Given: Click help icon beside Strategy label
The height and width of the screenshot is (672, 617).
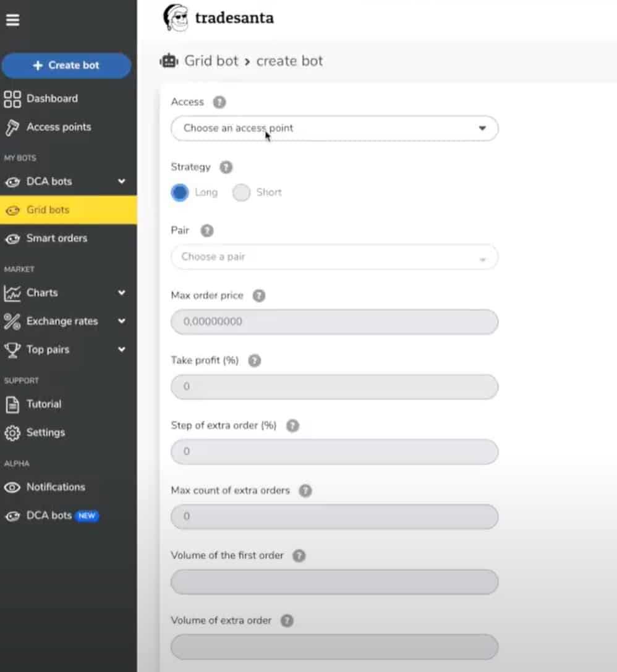Looking at the screenshot, I should coord(226,167).
